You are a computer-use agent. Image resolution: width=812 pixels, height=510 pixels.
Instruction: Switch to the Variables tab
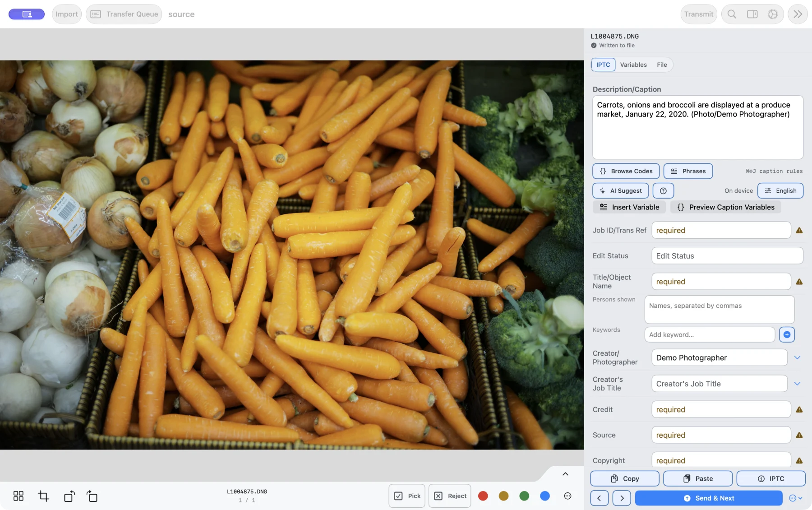(633, 65)
